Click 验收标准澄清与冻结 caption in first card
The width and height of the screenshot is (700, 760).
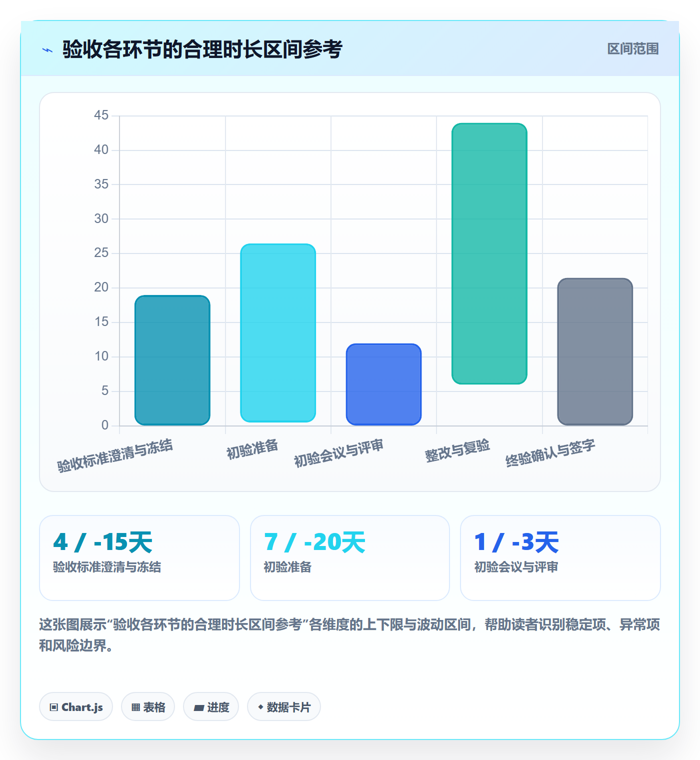click(107, 567)
